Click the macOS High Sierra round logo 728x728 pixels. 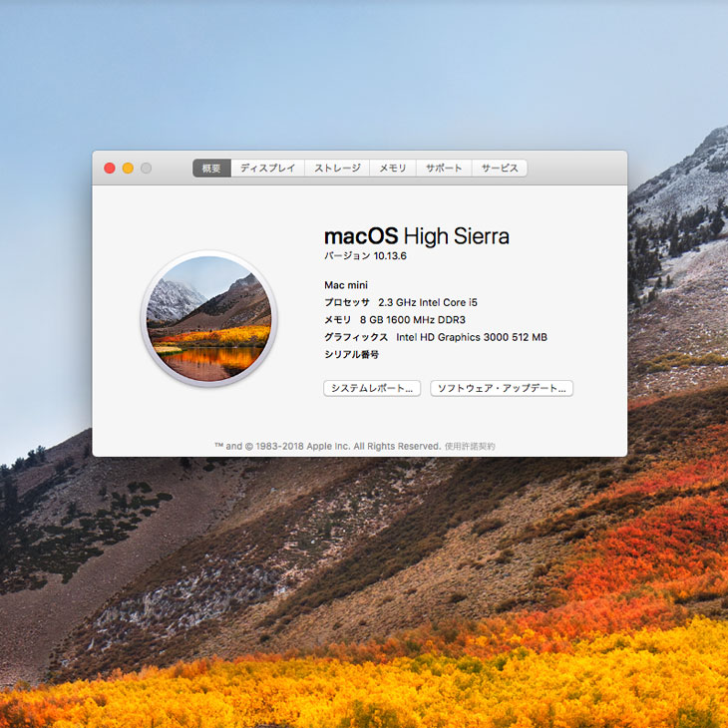pos(208,318)
